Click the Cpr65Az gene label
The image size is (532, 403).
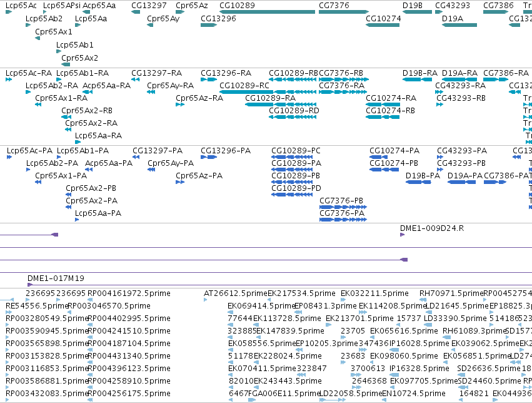pos(191,6)
